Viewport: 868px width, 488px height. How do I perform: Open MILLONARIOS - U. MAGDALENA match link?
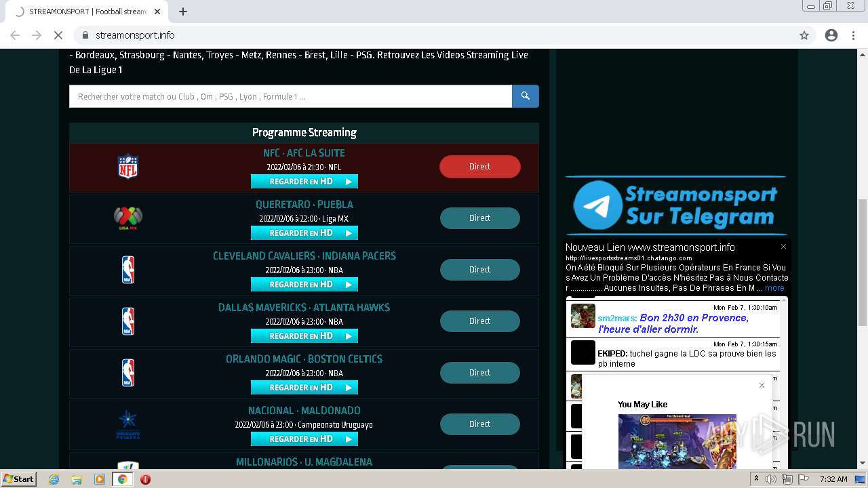[x=304, y=462]
